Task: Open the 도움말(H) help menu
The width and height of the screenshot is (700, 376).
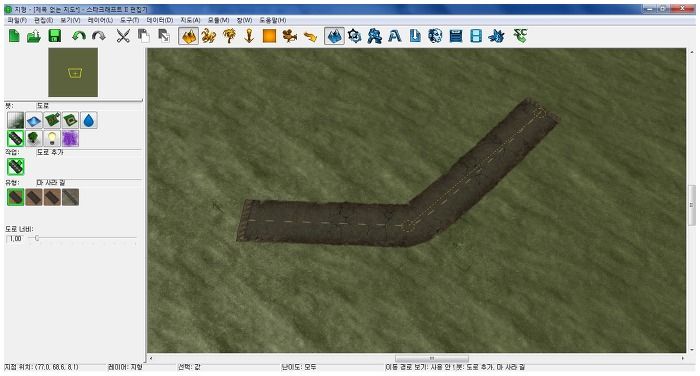Action: [x=273, y=20]
